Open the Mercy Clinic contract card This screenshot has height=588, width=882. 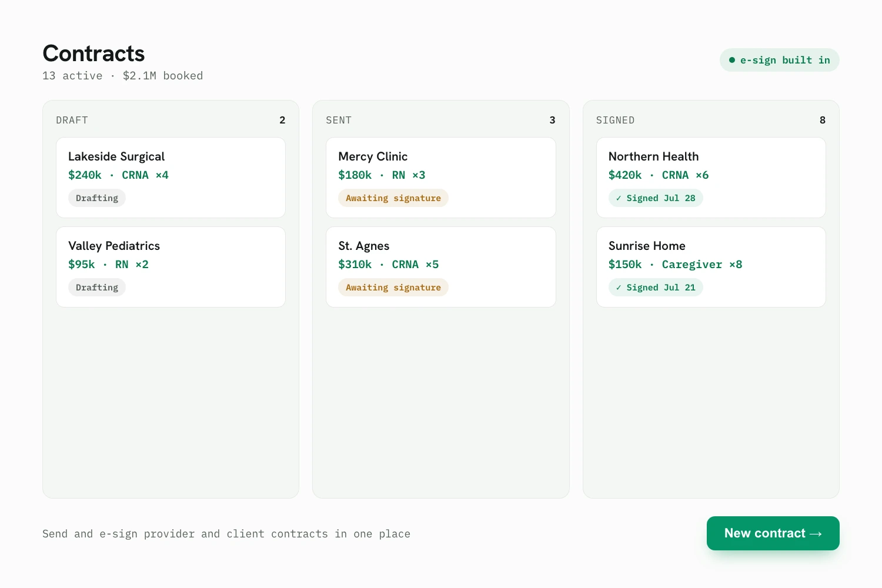441,178
